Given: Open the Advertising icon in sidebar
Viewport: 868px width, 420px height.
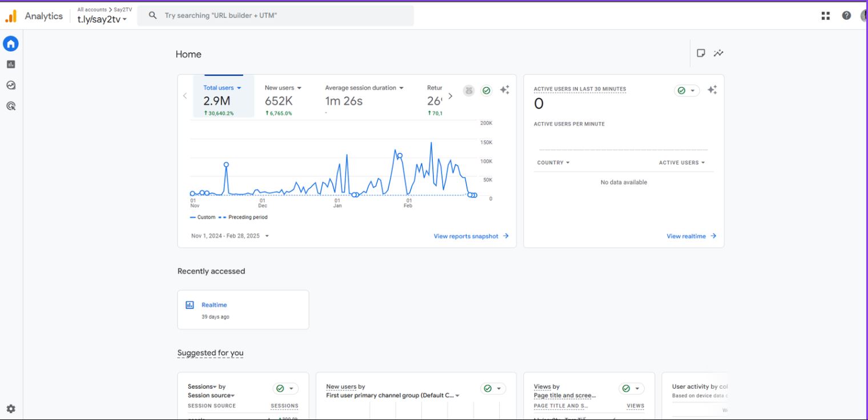Looking at the screenshot, I should click(11, 106).
